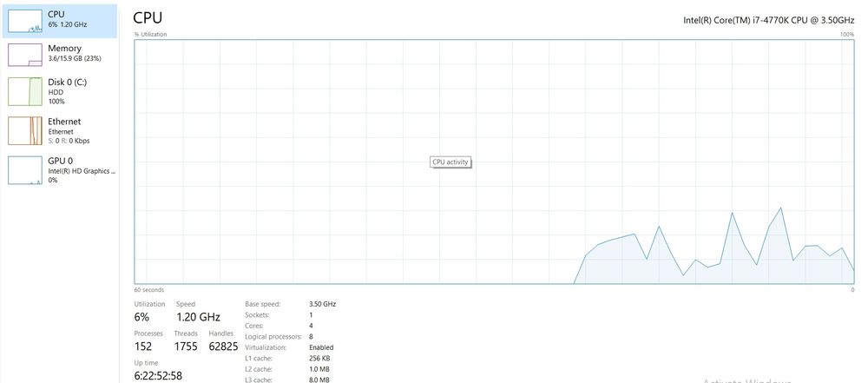The height and width of the screenshot is (383, 868).
Task: Click the Memory 3.6/15.9 GB (23%) text
Action: point(74,58)
